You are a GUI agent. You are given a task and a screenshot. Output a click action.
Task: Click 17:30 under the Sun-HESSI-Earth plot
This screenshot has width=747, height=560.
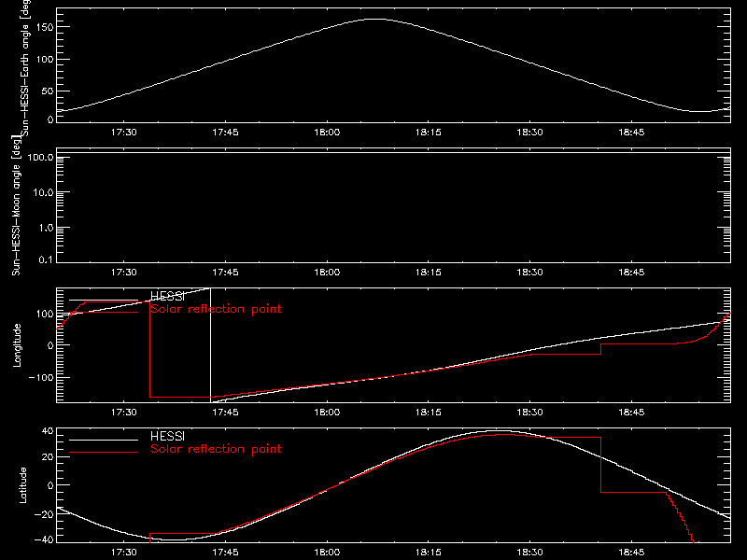click(x=124, y=133)
